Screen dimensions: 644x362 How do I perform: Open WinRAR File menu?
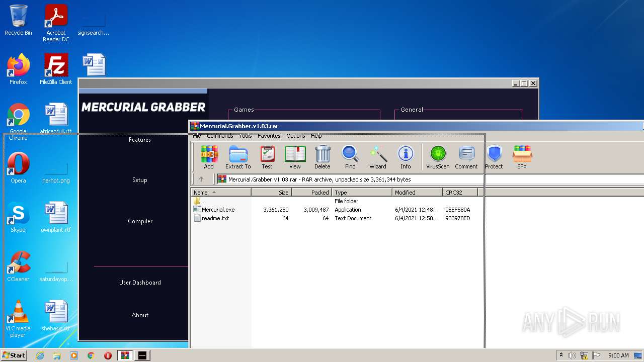click(x=197, y=136)
